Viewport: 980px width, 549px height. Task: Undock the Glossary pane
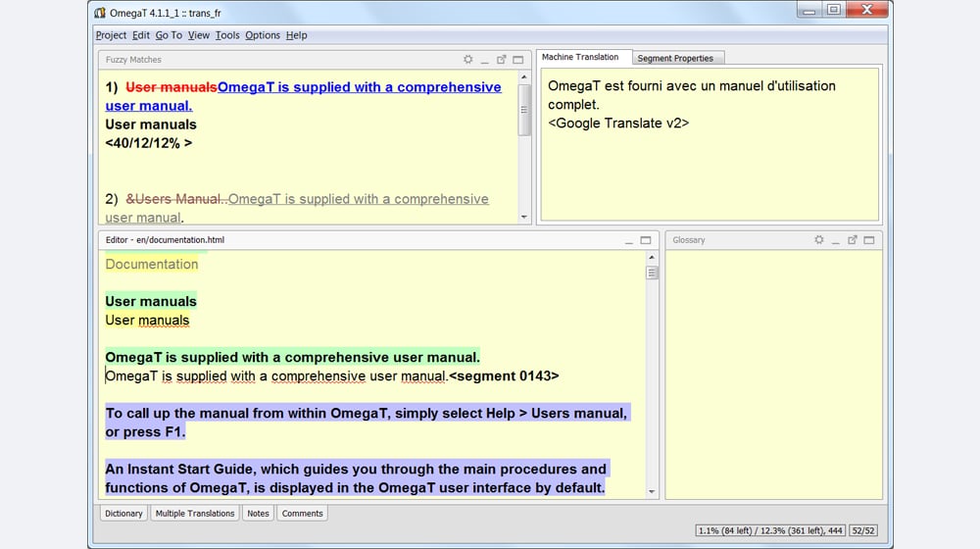(853, 239)
